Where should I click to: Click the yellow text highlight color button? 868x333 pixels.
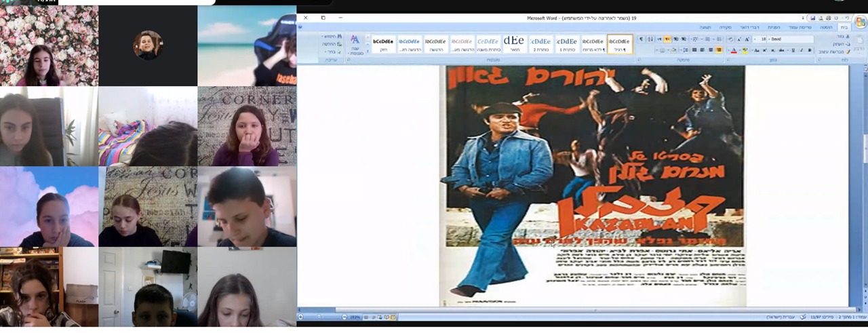tap(745, 50)
